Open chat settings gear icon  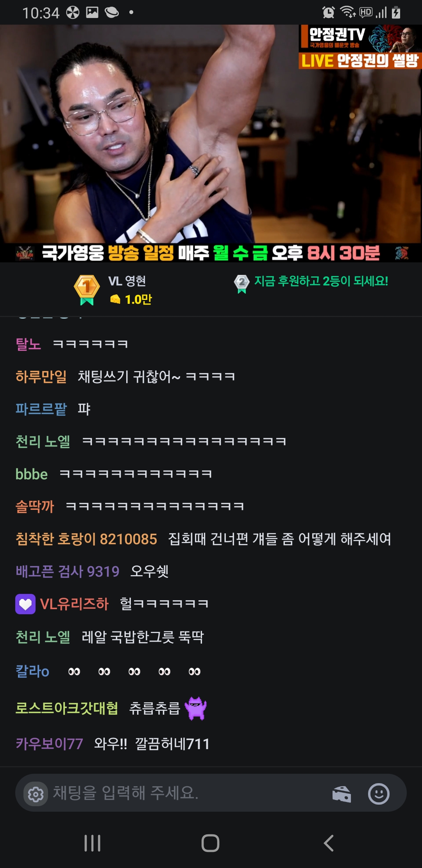36,794
